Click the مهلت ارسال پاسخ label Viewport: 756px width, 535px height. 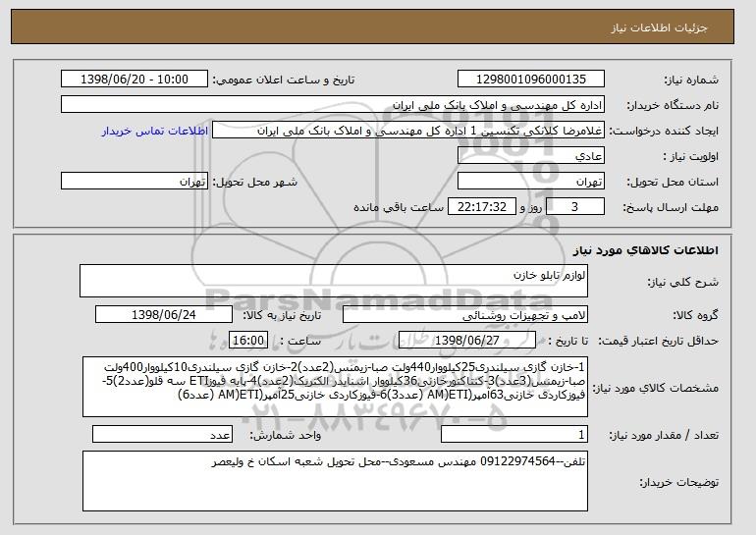click(x=671, y=208)
